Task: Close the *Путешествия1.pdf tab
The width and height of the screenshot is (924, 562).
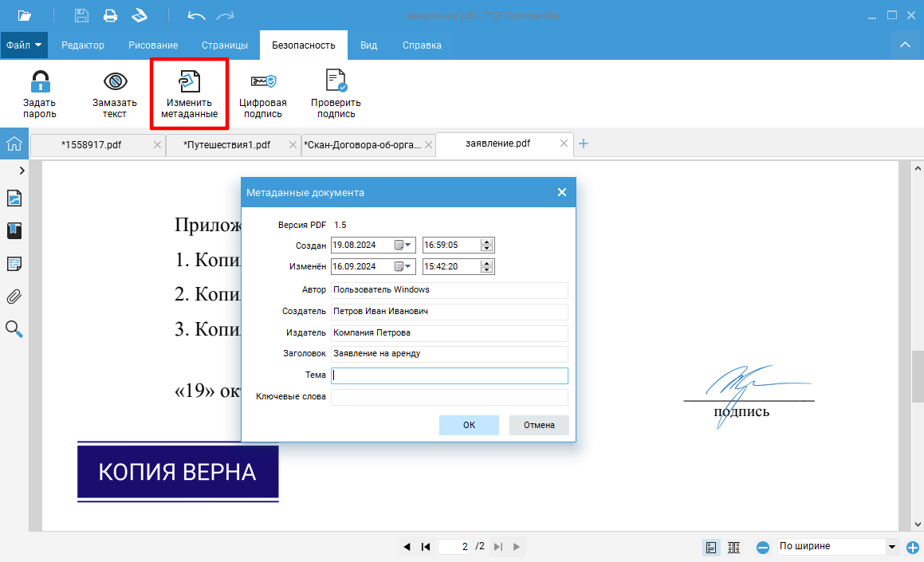Action: coord(293,145)
